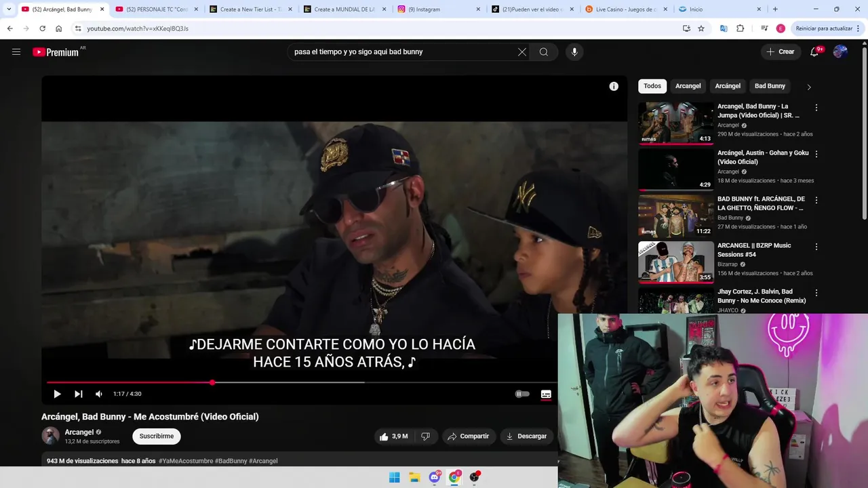
Task: Go to YouTube Premium home logo
Action: [56, 52]
